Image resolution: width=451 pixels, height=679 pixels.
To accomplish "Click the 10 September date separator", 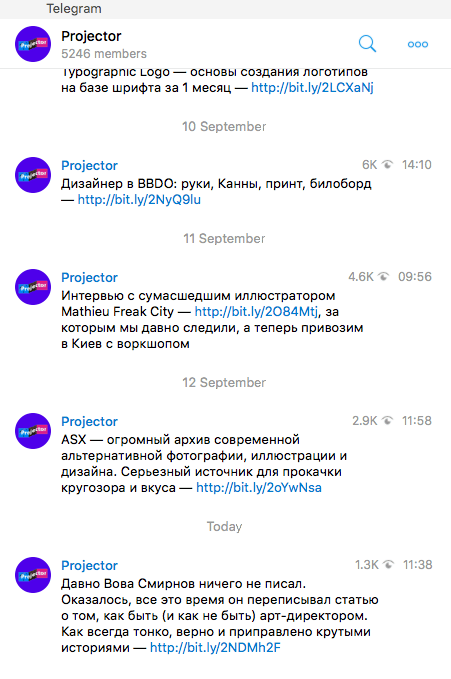I will tap(224, 126).
